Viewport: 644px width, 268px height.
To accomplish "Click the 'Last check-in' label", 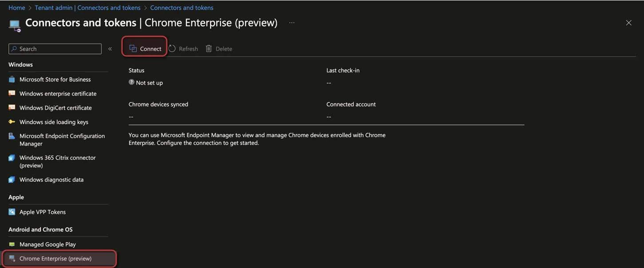I will 343,70.
